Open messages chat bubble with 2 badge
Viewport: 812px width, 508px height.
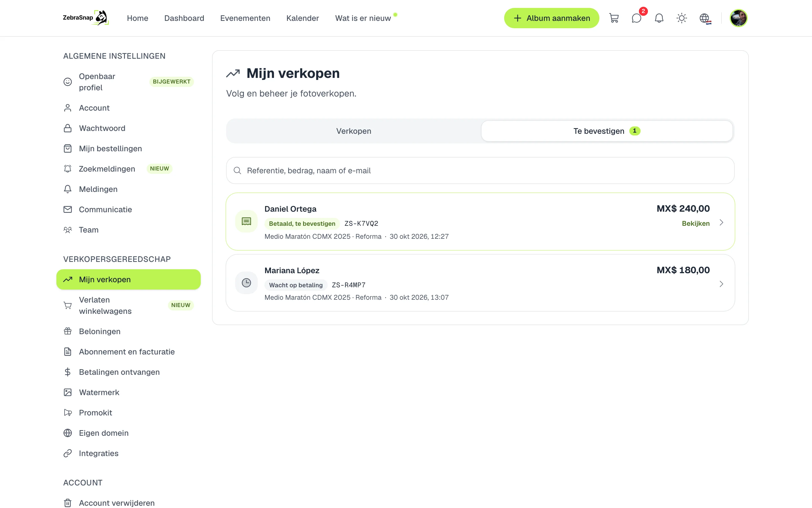pyautogui.click(x=637, y=18)
